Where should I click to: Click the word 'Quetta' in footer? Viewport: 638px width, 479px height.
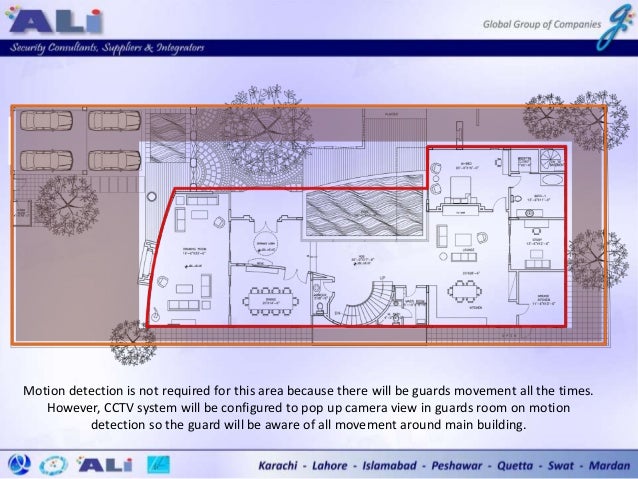click(x=515, y=466)
